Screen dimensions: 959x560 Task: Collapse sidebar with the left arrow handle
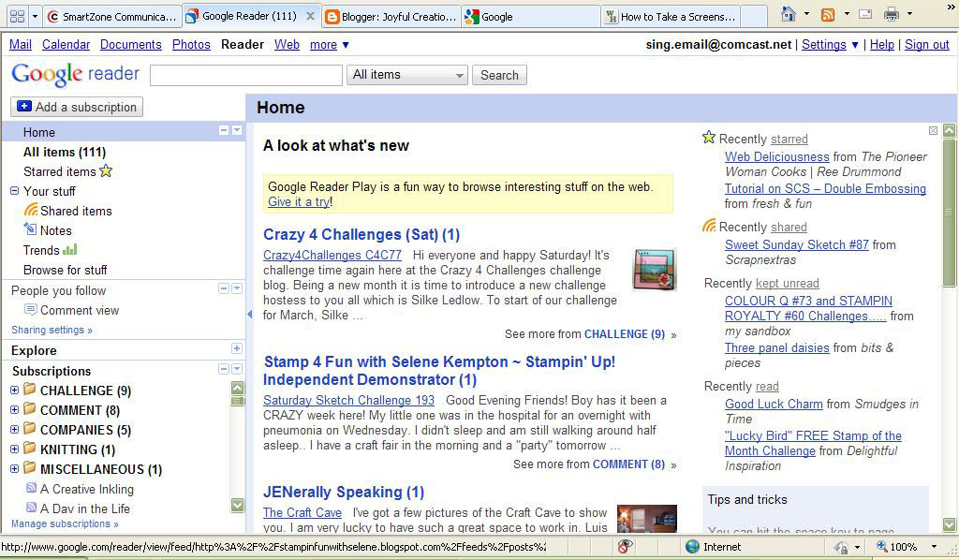(249, 314)
